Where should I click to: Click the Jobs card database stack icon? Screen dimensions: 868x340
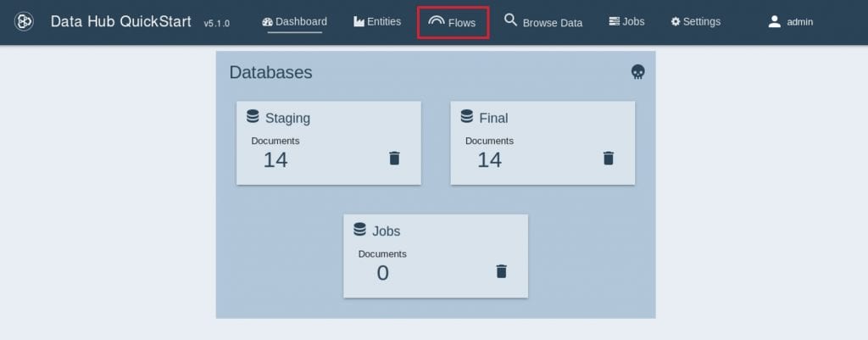(359, 230)
